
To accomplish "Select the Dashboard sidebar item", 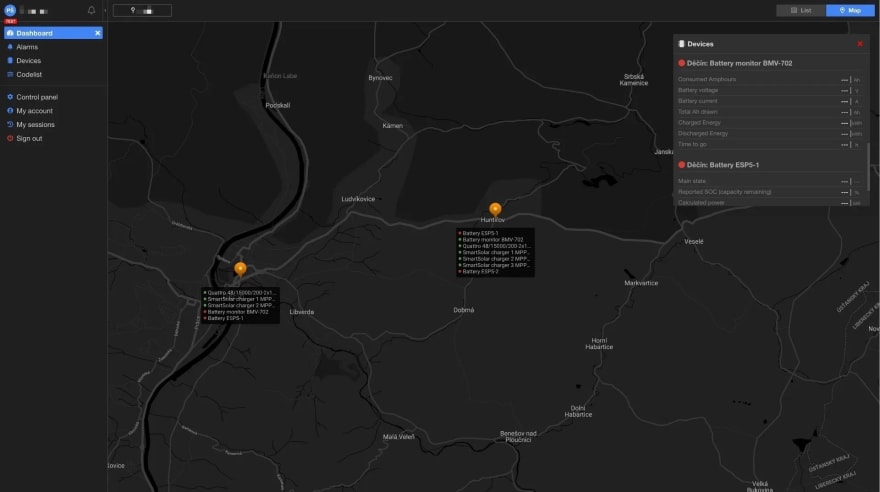I will pos(53,33).
